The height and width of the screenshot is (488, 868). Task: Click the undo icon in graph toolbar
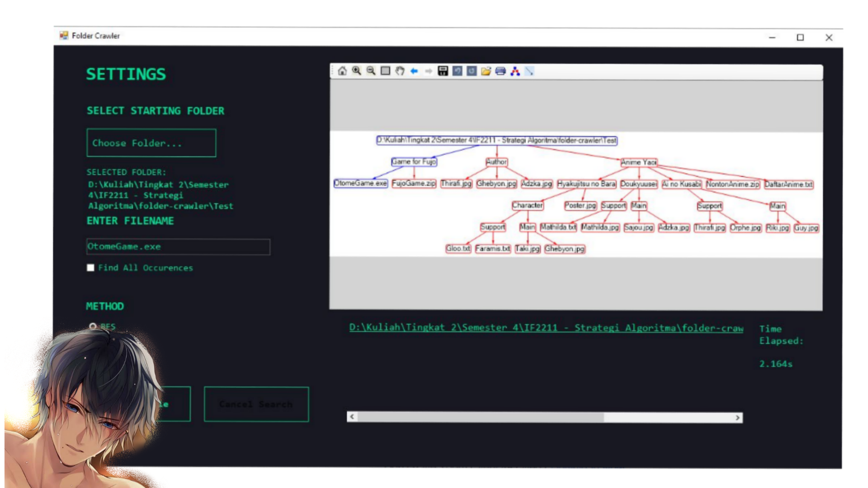click(x=458, y=71)
